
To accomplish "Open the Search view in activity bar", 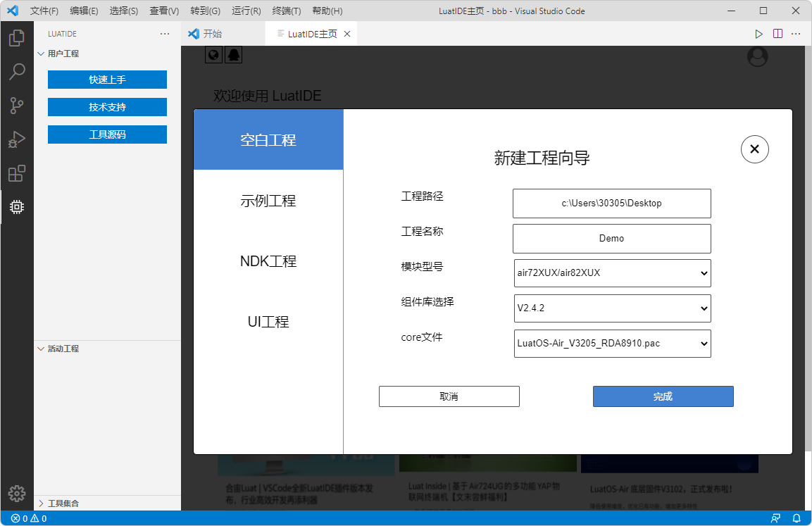I will click(x=17, y=71).
